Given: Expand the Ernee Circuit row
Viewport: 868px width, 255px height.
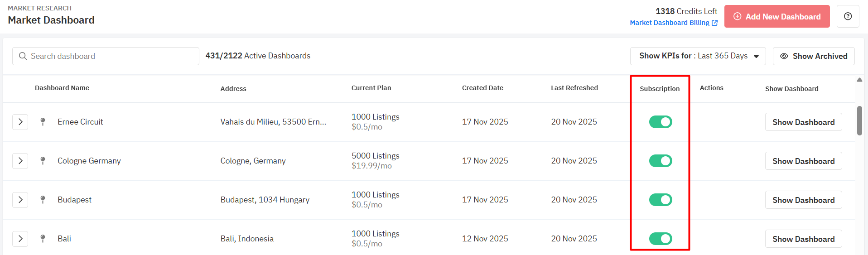Looking at the screenshot, I should 20,122.
